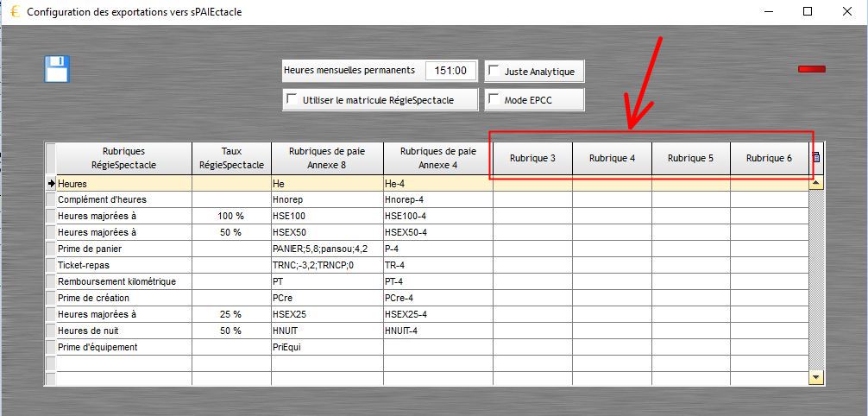The height and width of the screenshot is (416, 868).
Task: Click the euro application icon in title bar
Action: coord(13,12)
